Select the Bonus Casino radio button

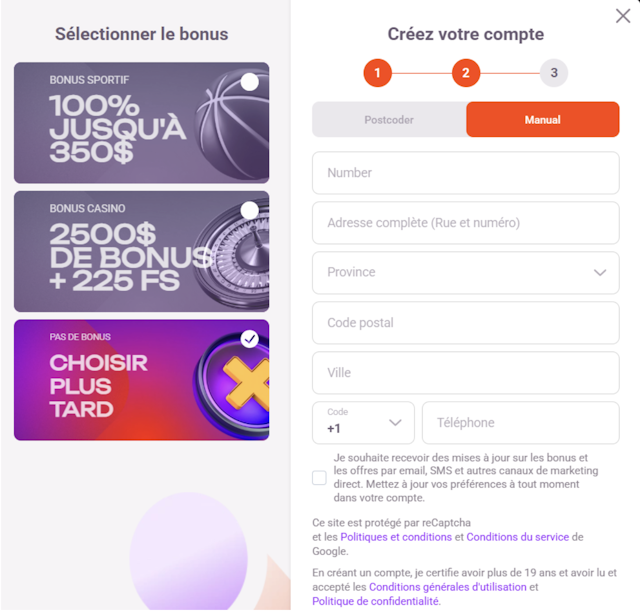pyautogui.click(x=250, y=210)
